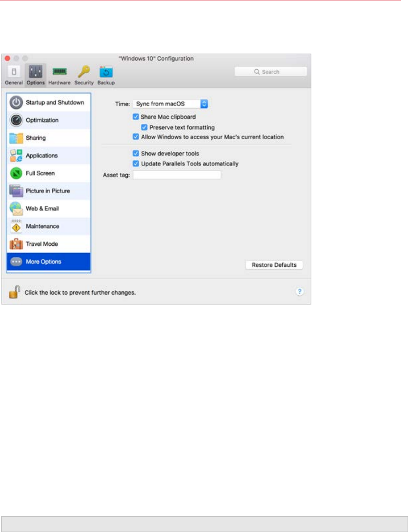
Task: Uncheck Share Mac clipboard
Action: [x=136, y=117]
